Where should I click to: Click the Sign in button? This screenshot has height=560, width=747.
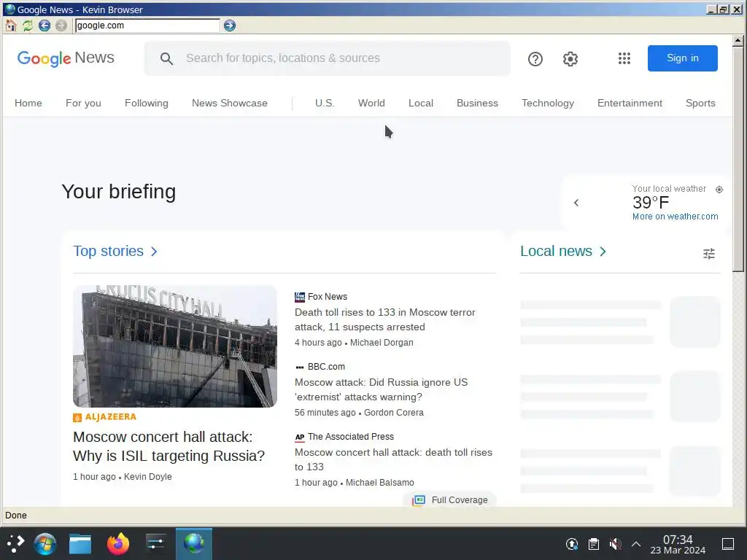682,58
